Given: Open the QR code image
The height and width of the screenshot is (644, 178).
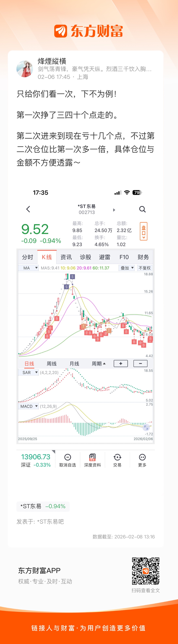Looking at the screenshot, I should tap(146, 571).
